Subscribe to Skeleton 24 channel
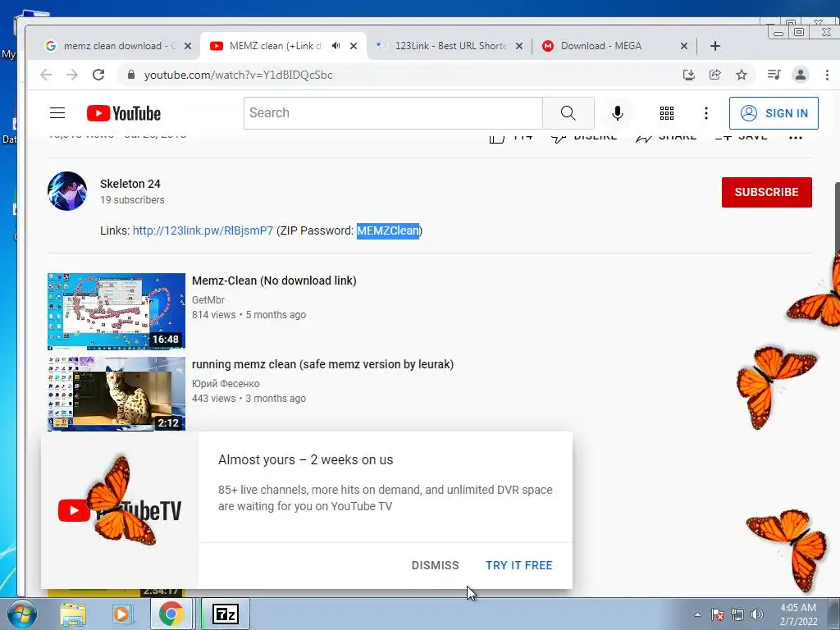 pos(767,192)
